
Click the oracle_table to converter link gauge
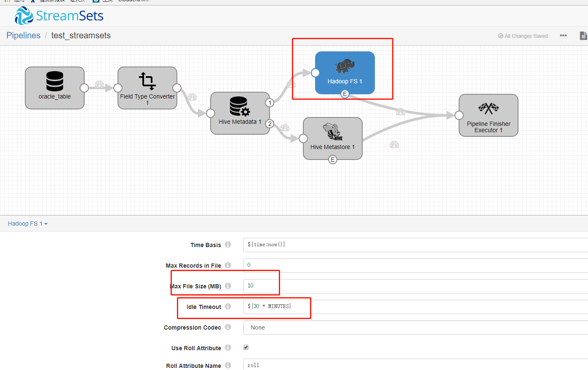coord(99,84)
